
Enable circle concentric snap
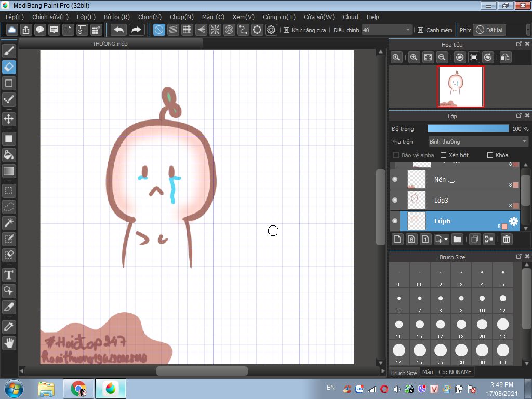point(229,30)
